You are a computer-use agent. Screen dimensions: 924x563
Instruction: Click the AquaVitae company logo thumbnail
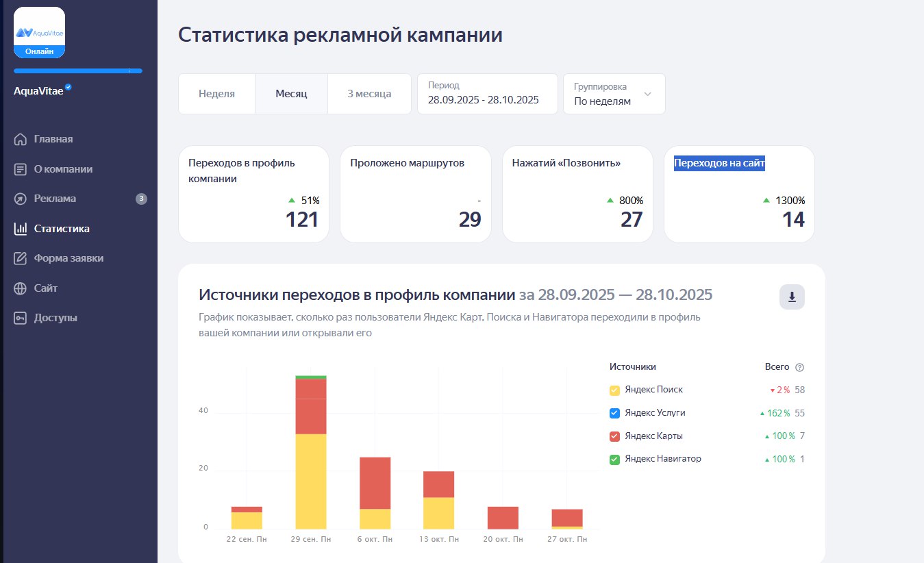[39, 32]
